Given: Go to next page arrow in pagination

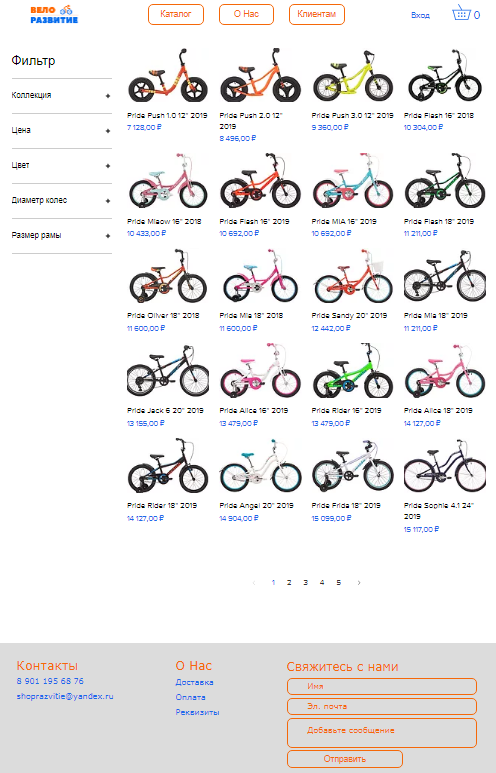Looking at the screenshot, I should tap(359, 583).
